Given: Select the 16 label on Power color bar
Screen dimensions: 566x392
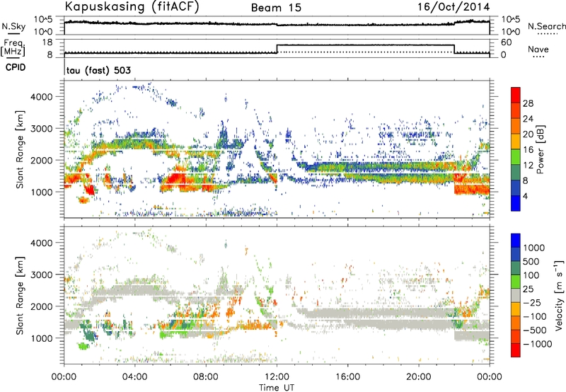Looking at the screenshot, I should (528, 150).
